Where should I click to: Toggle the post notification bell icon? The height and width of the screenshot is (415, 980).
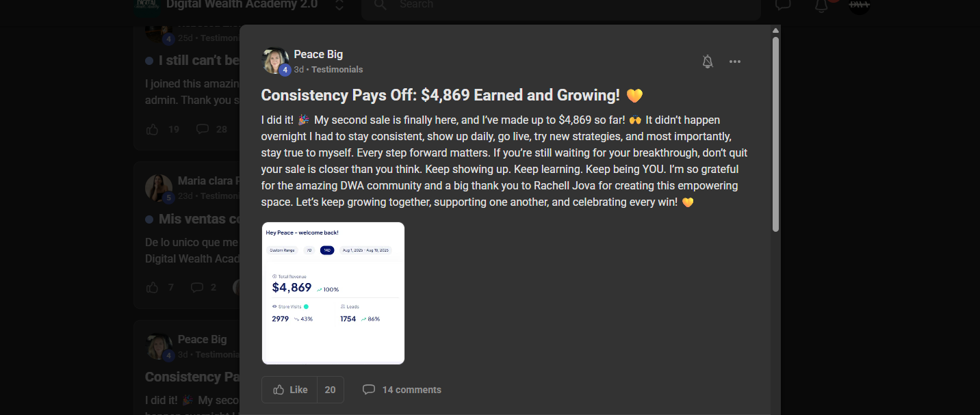708,62
